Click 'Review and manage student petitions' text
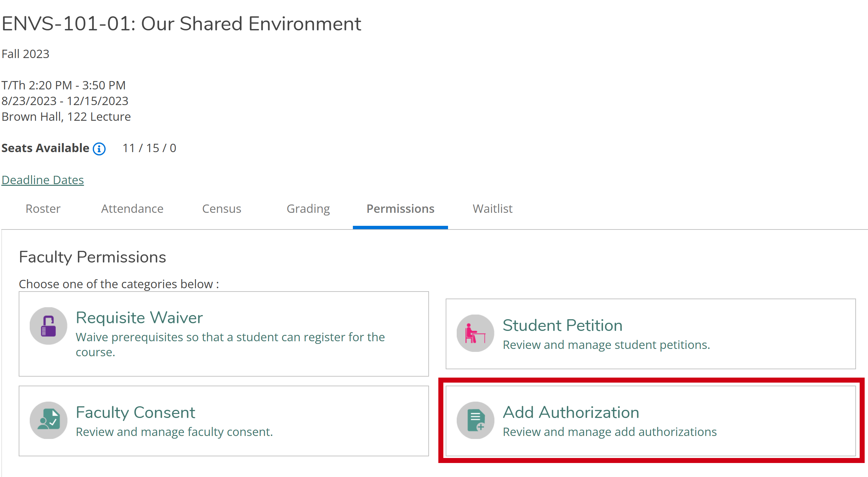 coord(606,345)
